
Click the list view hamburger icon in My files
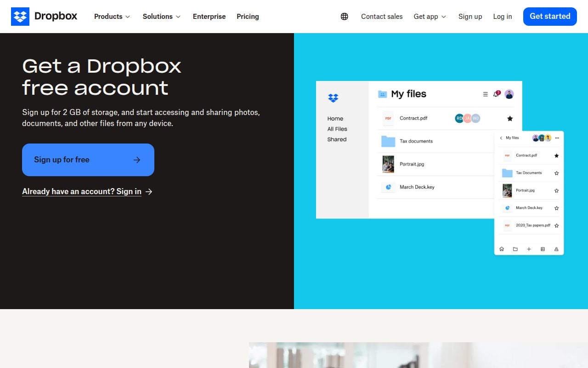coord(485,94)
